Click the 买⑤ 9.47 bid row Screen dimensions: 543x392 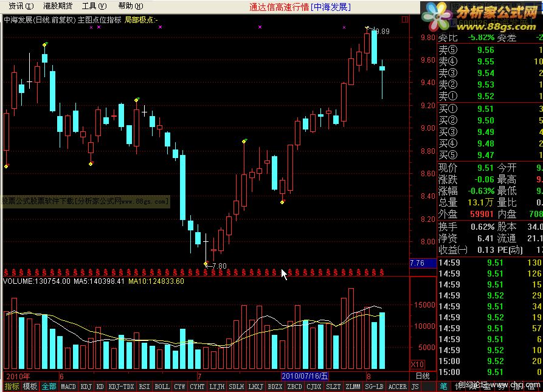[x=490, y=154]
